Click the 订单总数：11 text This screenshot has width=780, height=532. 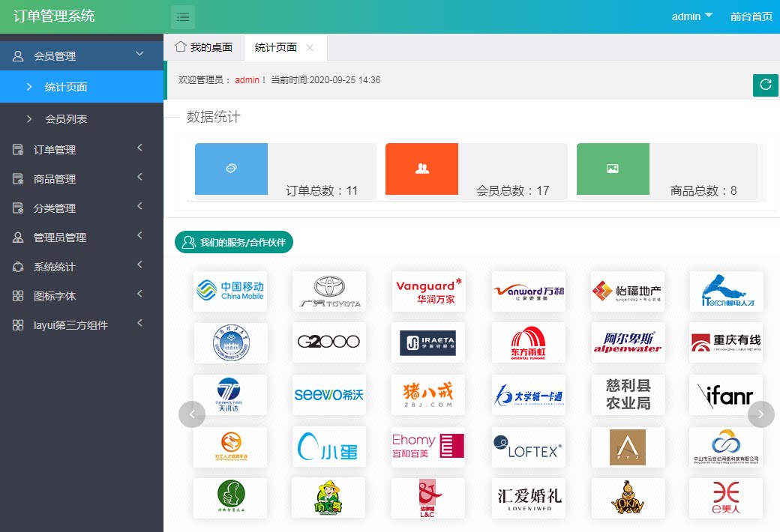click(322, 190)
